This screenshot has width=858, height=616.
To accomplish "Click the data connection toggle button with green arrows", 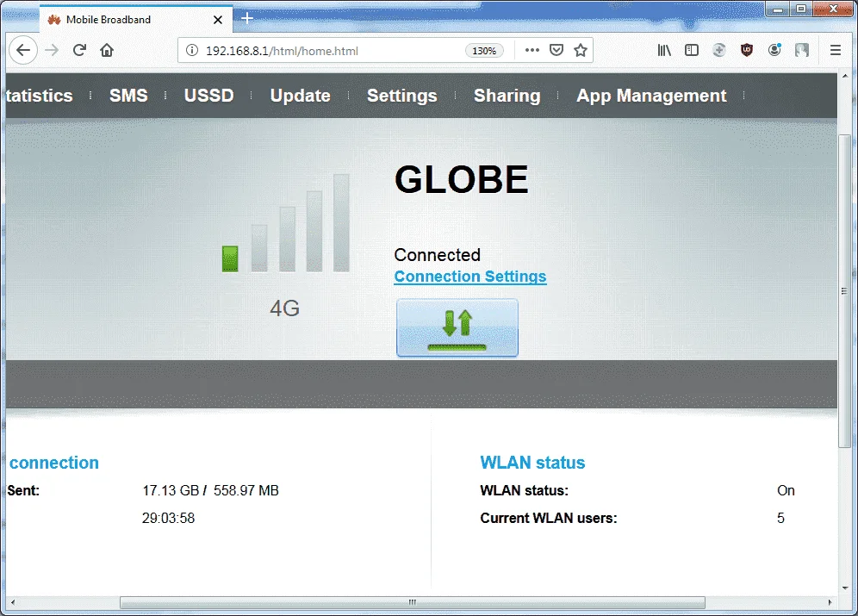I will 457,327.
